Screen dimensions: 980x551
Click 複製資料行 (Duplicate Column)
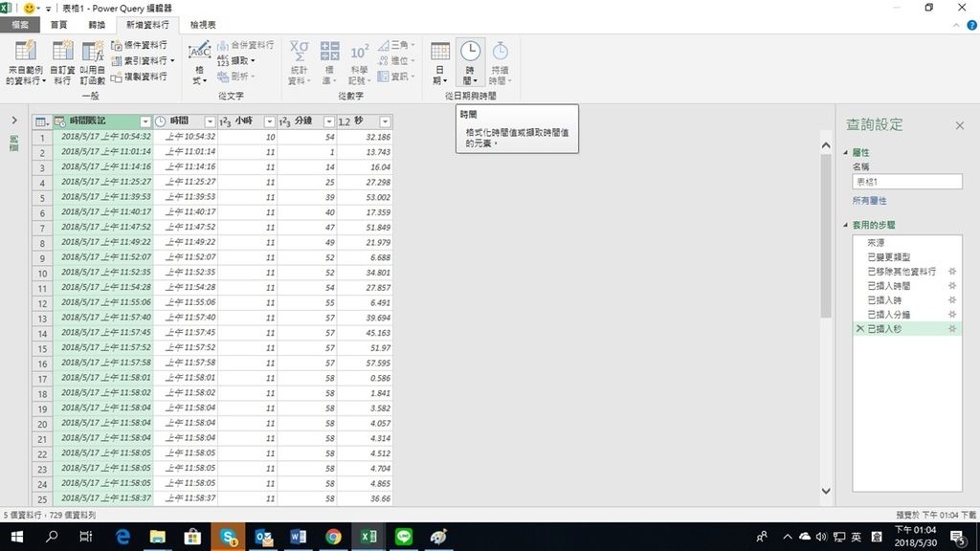point(140,77)
